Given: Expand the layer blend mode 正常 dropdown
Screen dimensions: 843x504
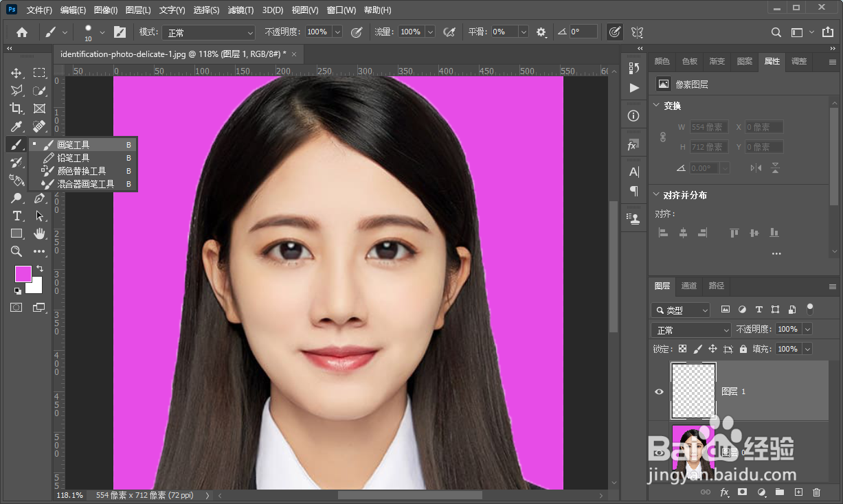Looking at the screenshot, I should pos(690,330).
